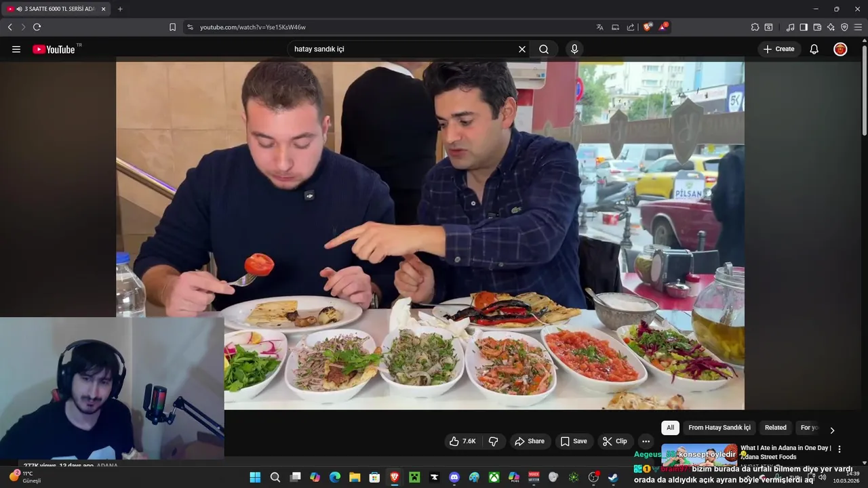Screen dimensions: 868x488
Task: Open the Windows Start menu
Action: [255, 477]
